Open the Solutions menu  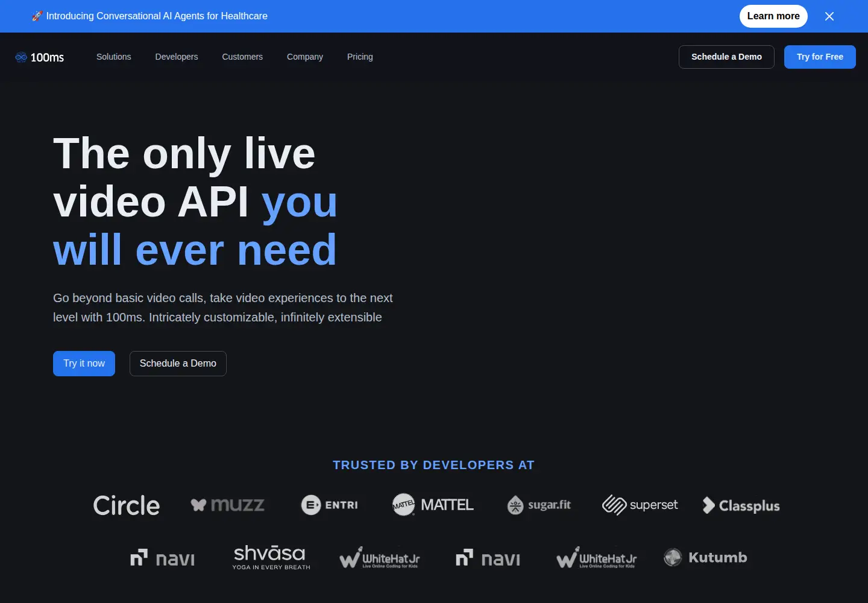tap(113, 57)
